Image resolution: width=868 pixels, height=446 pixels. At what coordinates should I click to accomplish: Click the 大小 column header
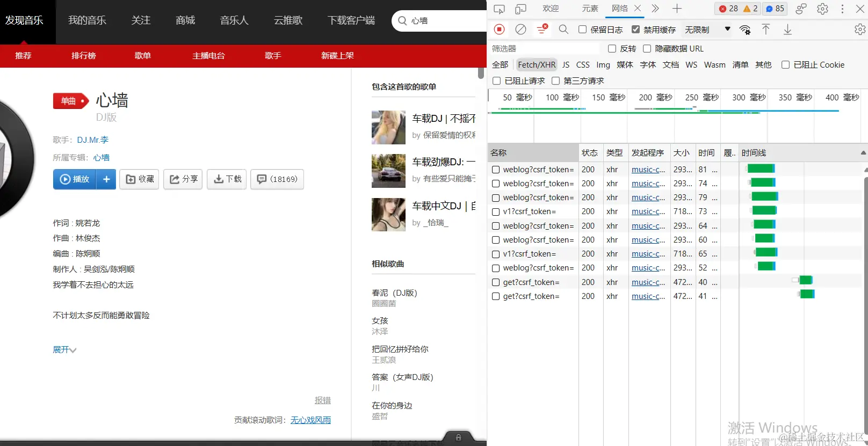click(682, 153)
